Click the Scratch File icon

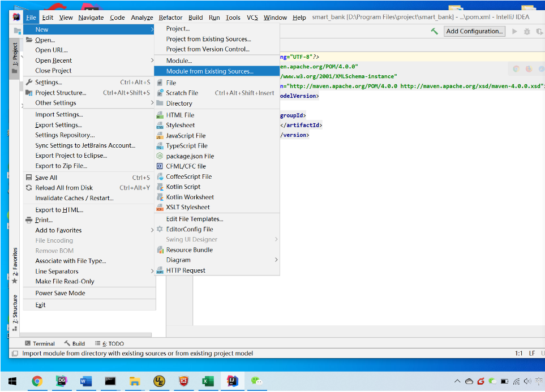(x=160, y=93)
